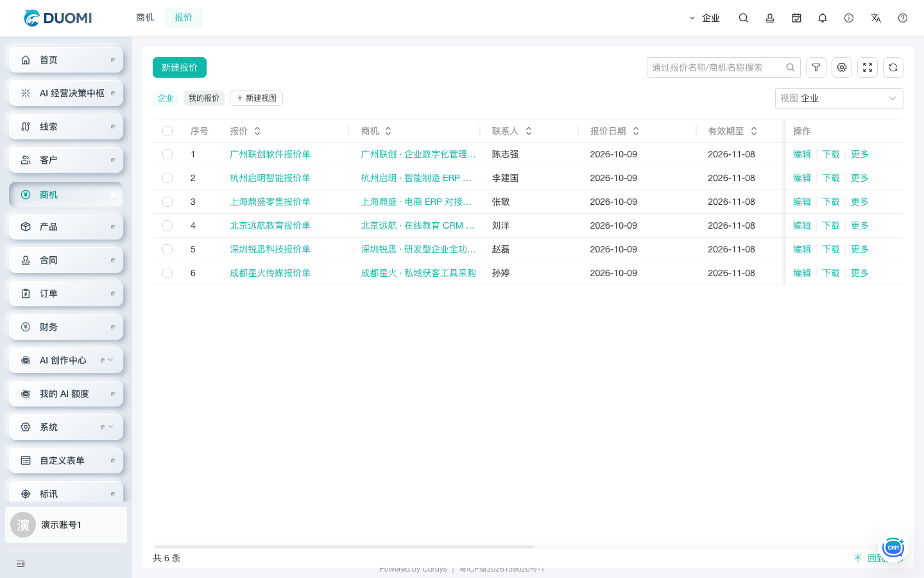
Task: Open the calendar check icon in header
Action: (x=796, y=18)
